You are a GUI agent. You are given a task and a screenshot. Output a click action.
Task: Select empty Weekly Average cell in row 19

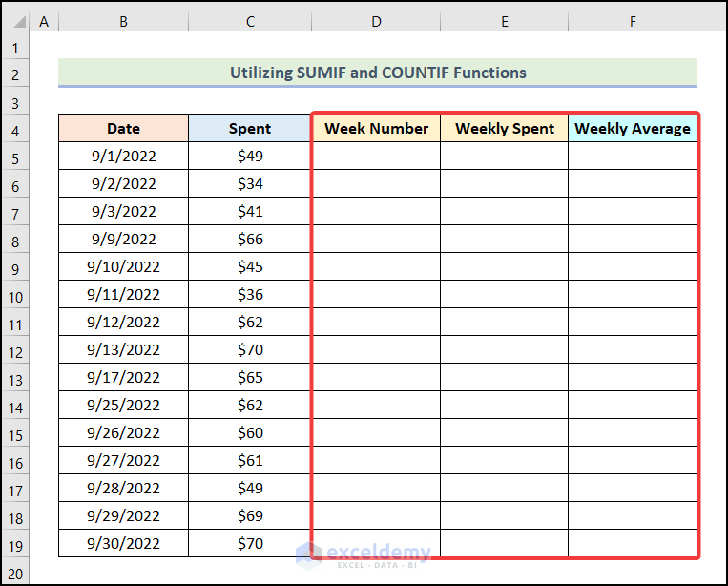coord(633,543)
